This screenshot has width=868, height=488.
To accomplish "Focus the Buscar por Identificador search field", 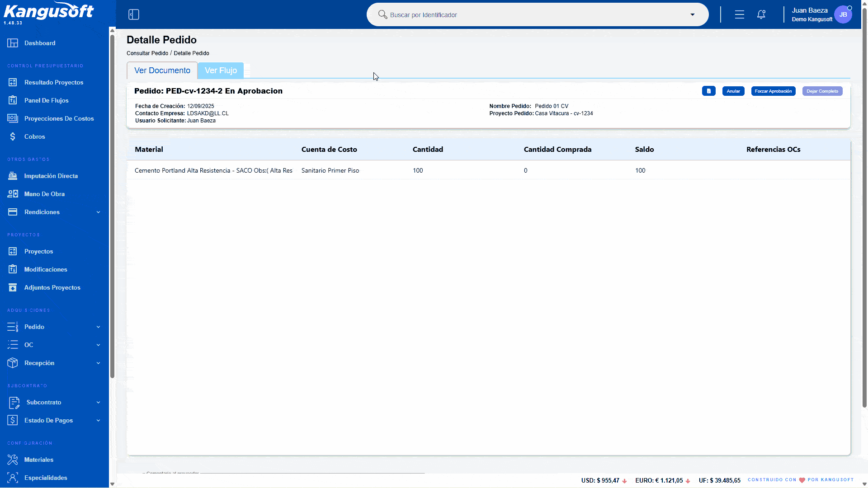I will coord(533,15).
